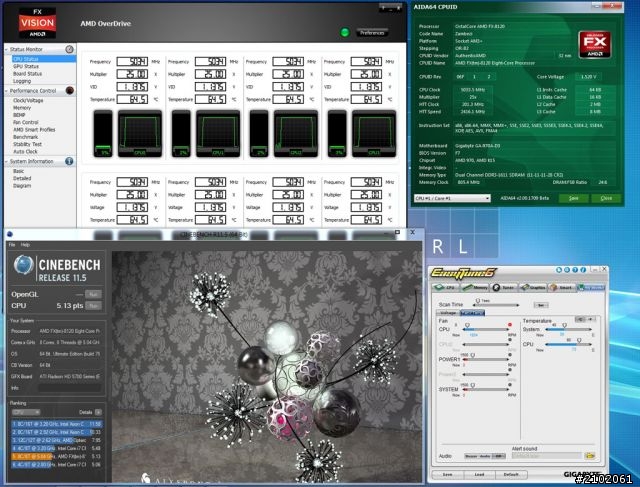Click the Preferences button in AMD OverDrive
This screenshot has width=640, height=487.
point(372,33)
